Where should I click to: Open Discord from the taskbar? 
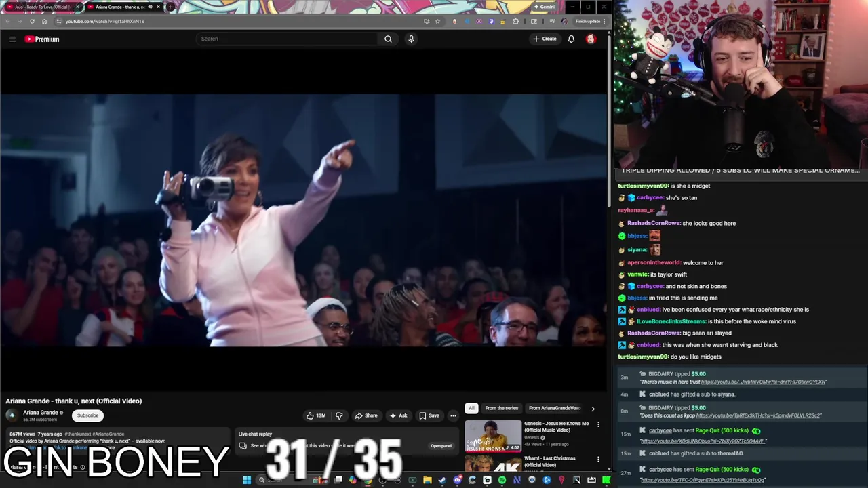457,480
